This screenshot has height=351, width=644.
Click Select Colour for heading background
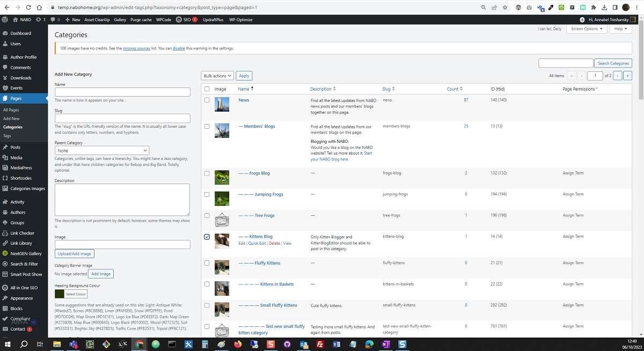(75, 294)
